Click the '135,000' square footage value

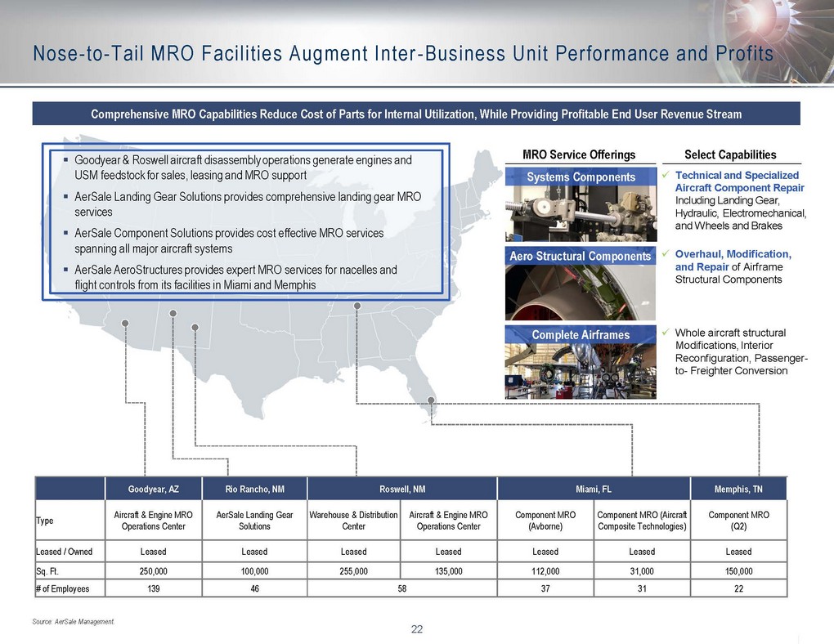[448, 571]
